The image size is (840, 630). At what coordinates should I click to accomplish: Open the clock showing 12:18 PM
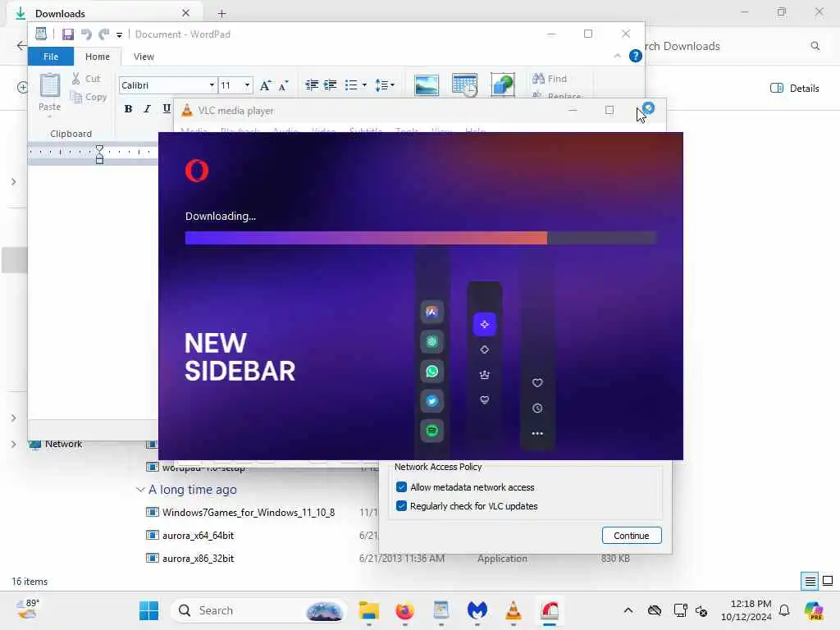pos(746,610)
